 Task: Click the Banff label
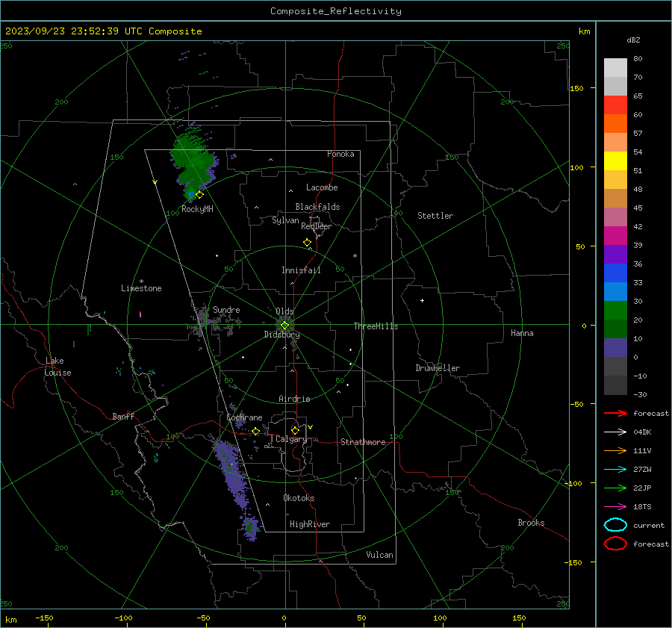(123, 417)
